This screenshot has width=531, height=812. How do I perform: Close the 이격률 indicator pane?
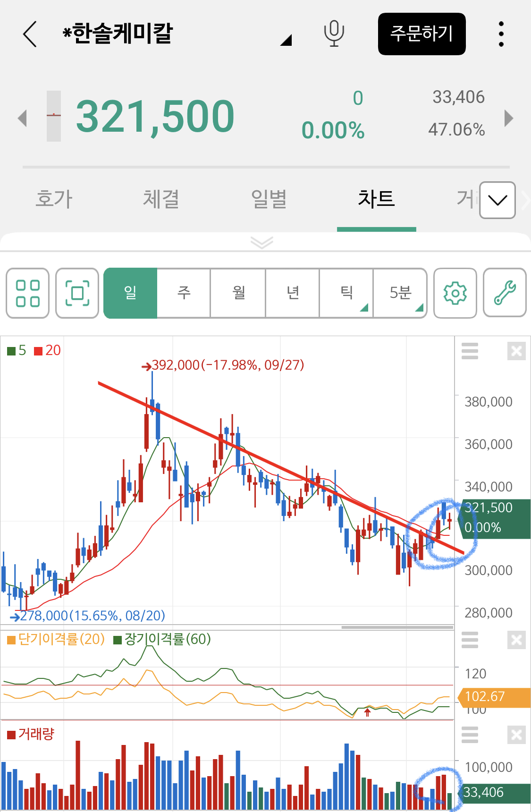point(516,640)
